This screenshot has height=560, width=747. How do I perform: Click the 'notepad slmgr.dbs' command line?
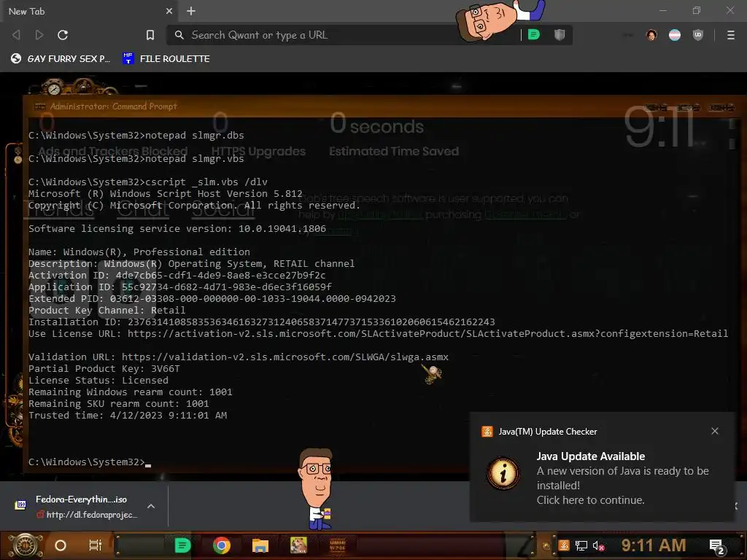pyautogui.click(x=136, y=135)
